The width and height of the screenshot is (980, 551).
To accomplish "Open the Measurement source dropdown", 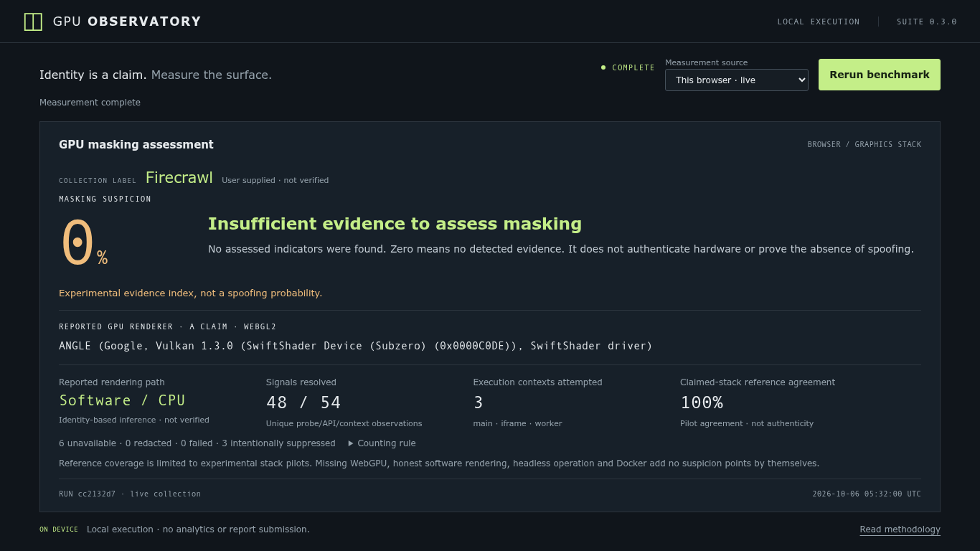I will coord(737,80).
